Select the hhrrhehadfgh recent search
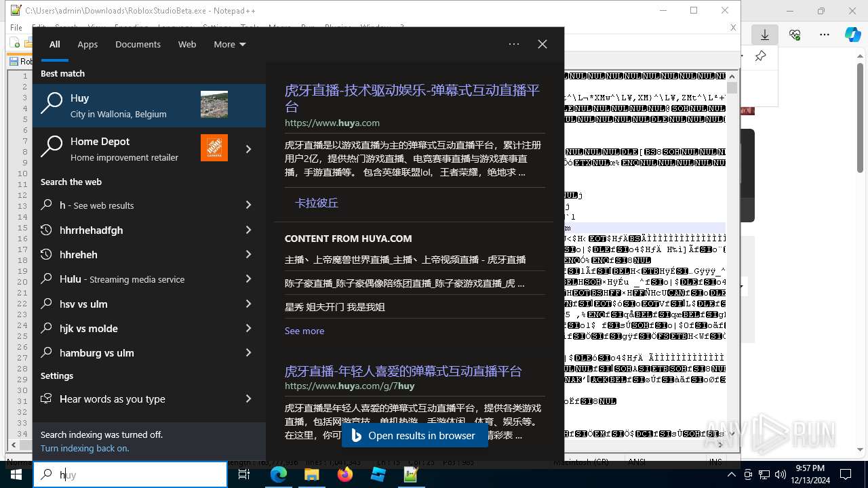The width and height of the screenshot is (868, 488). pos(132,230)
